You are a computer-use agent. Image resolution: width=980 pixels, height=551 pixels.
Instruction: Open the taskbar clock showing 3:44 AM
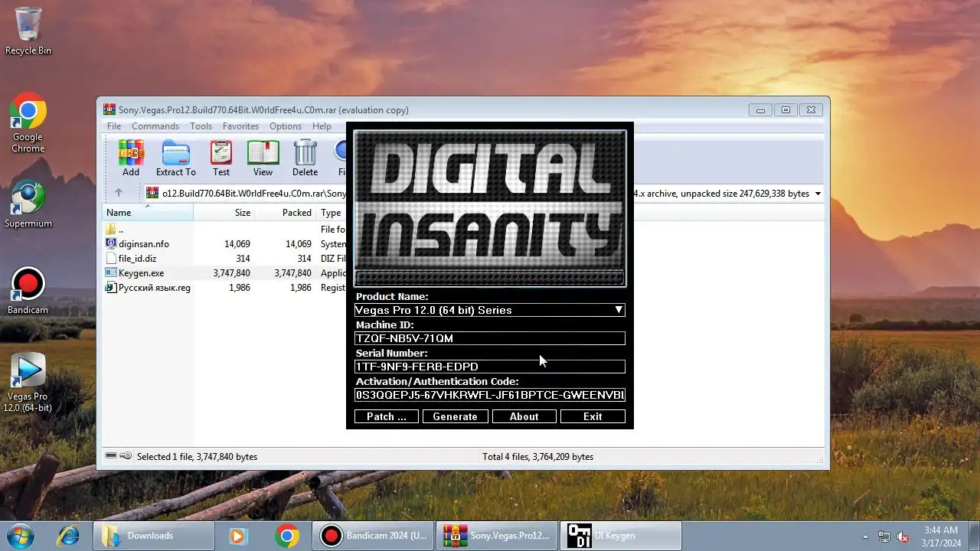click(x=941, y=536)
